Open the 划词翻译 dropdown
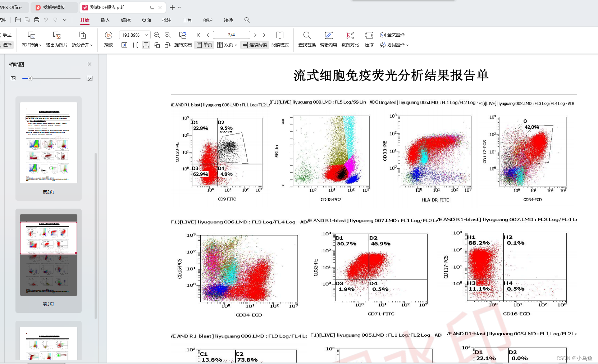This screenshot has height=364, width=598. pyautogui.click(x=394, y=45)
